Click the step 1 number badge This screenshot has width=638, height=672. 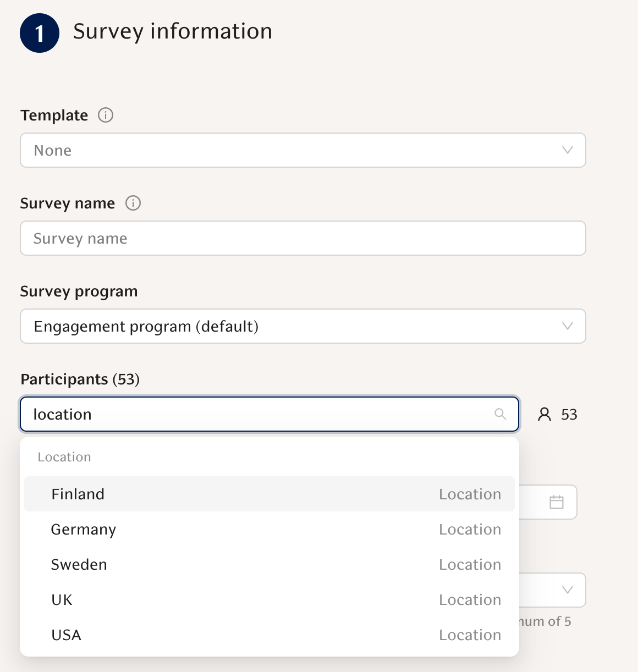click(40, 33)
